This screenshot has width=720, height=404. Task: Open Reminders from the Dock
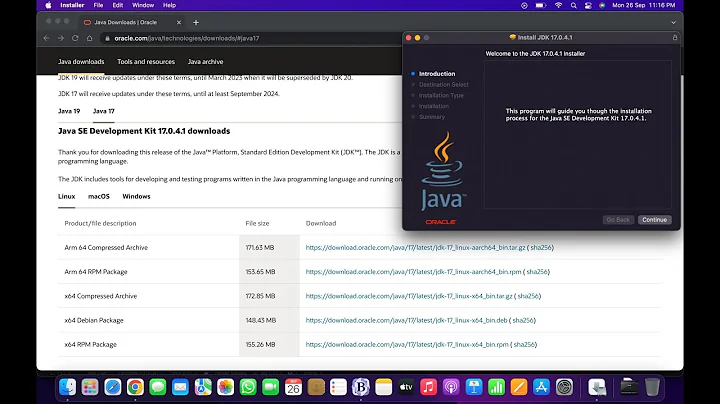tap(338, 387)
